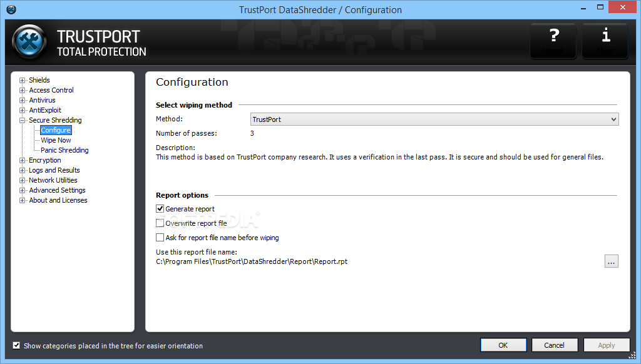Collapse the Secure Shredding tree node
Viewport: 641px width, 364px height.
tap(23, 120)
